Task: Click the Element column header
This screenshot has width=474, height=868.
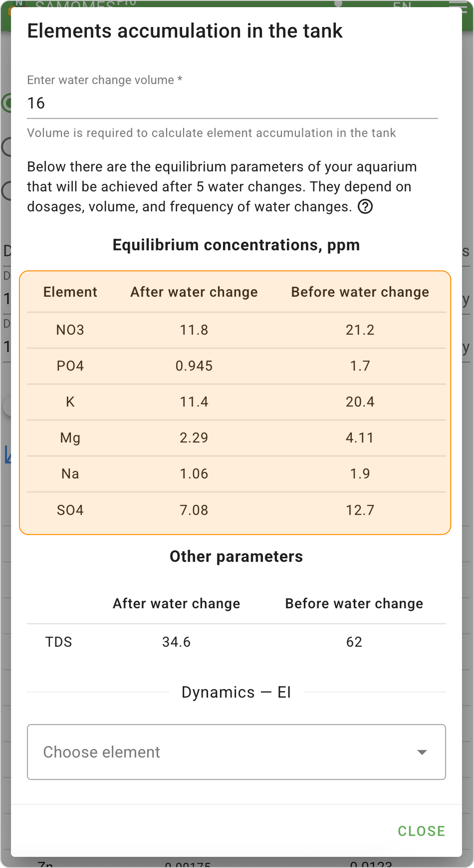Action: [x=70, y=292]
